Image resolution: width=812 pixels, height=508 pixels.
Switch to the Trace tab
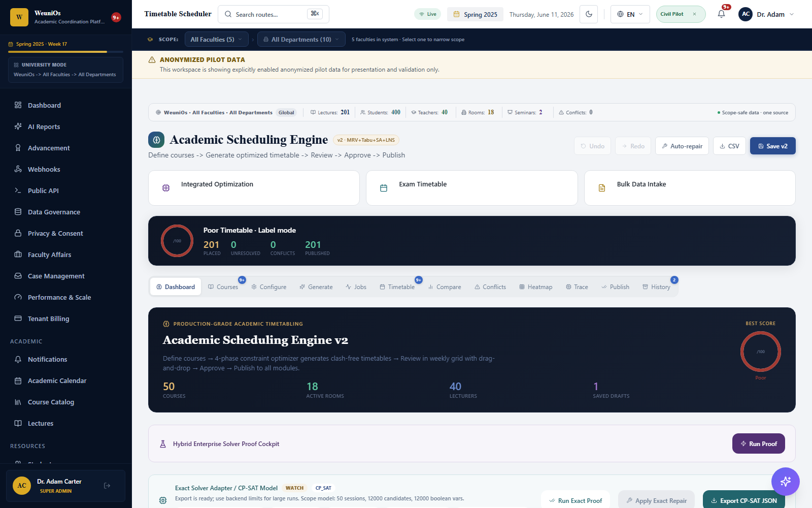pyautogui.click(x=577, y=287)
